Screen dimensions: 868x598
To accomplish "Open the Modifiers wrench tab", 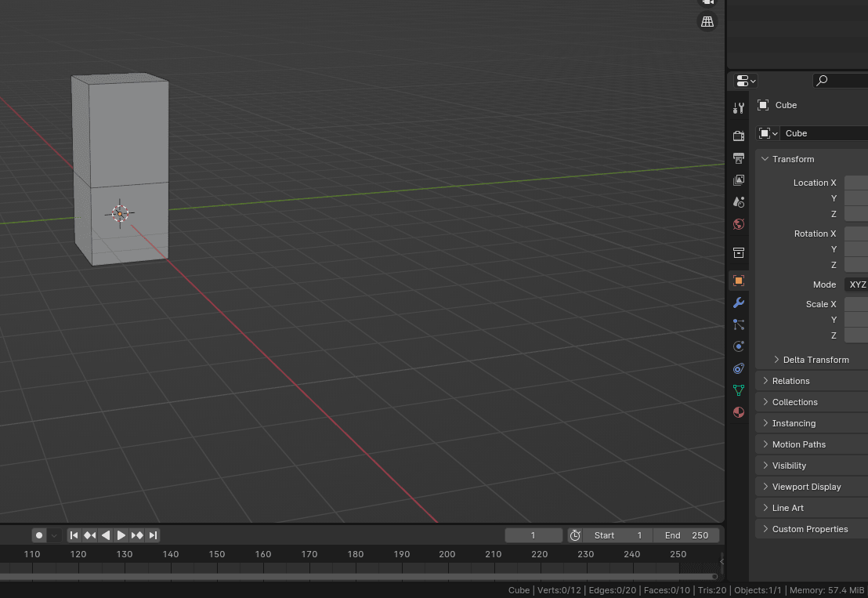I will 738,303.
